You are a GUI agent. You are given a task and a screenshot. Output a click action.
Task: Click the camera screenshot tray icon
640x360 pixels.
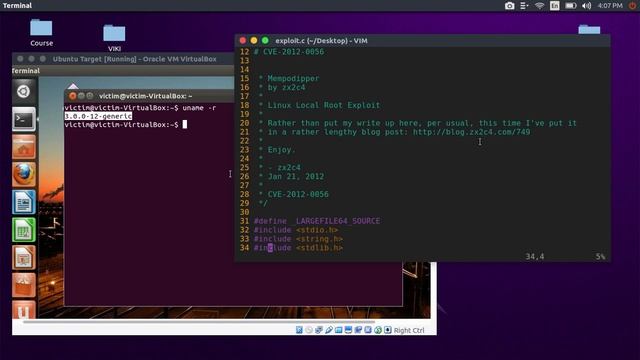click(x=509, y=6)
